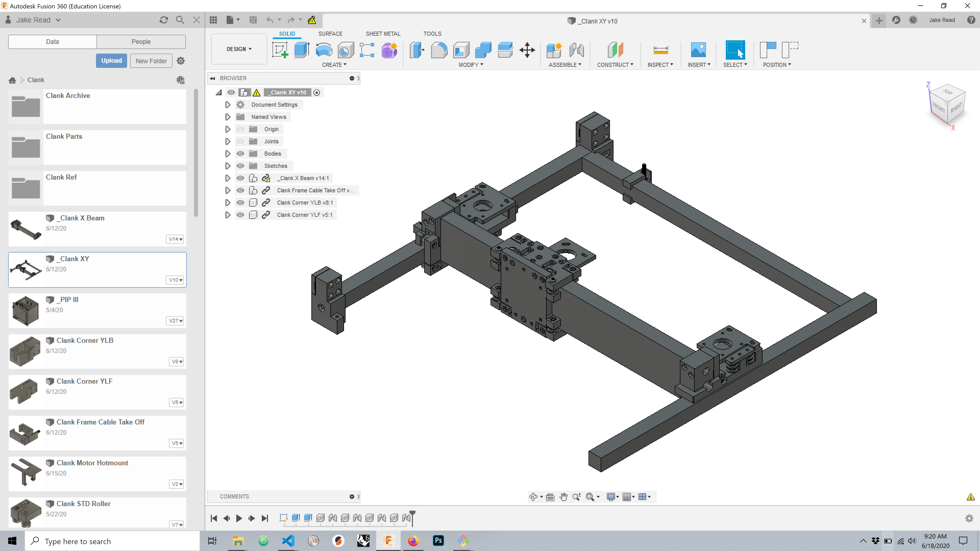Switch to the SURFACE tab
Screen dimensions: 980x551
pos(330,33)
